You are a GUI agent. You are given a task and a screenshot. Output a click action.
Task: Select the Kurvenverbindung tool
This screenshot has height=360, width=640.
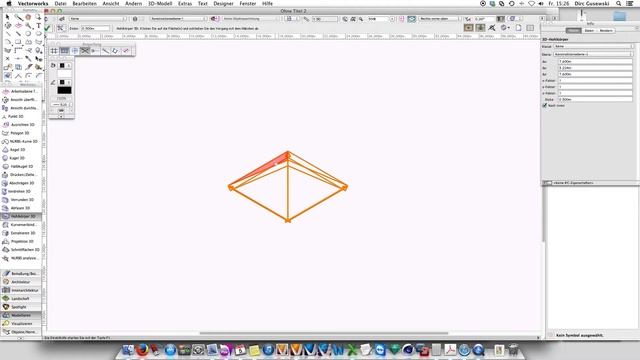[21, 224]
